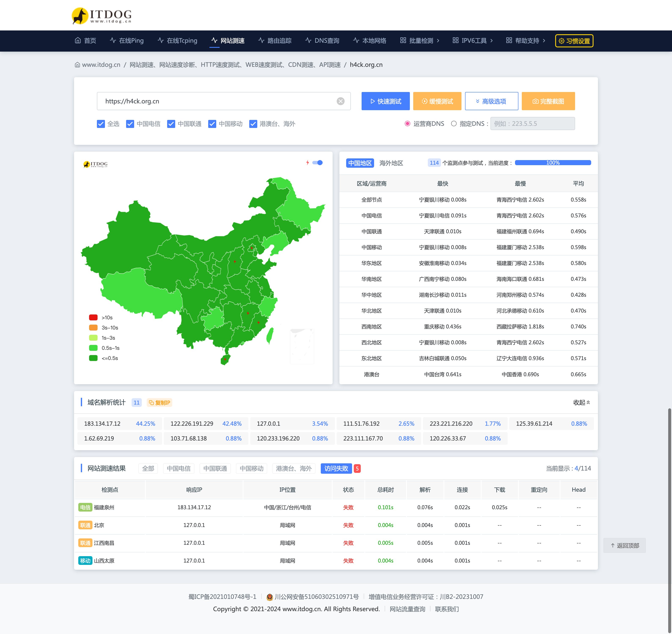Click the home icon in the breadcrumb
This screenshot has height=634, width=672.
(x=77, y=64)
